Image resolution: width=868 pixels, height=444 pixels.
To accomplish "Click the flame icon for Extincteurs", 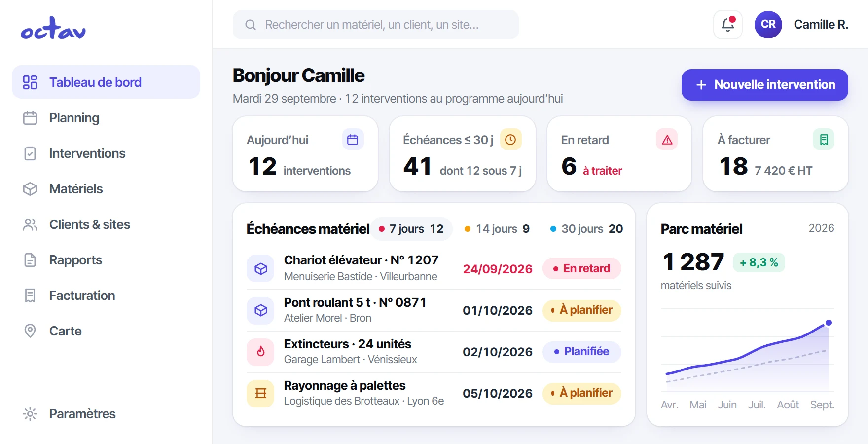I will pyautogui.click(x=260, y=352).
